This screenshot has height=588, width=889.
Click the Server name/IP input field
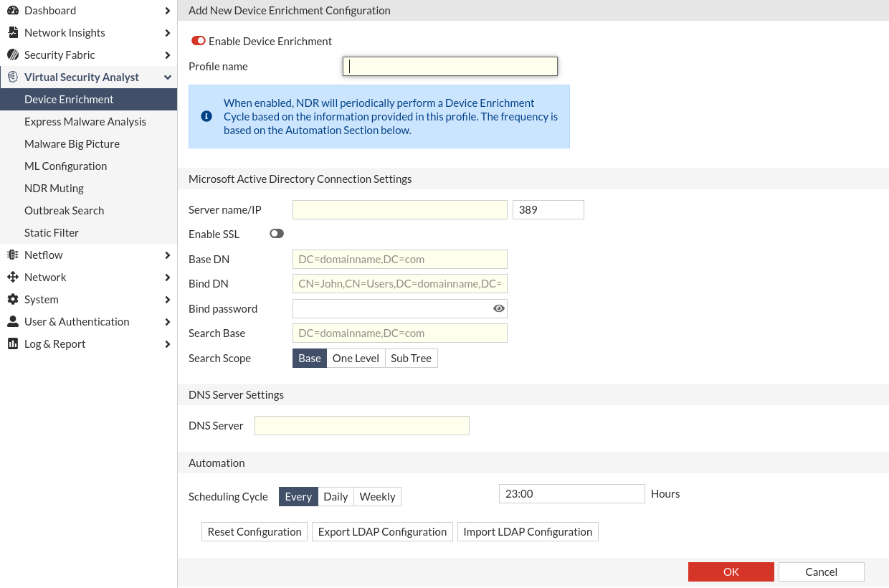399,210
